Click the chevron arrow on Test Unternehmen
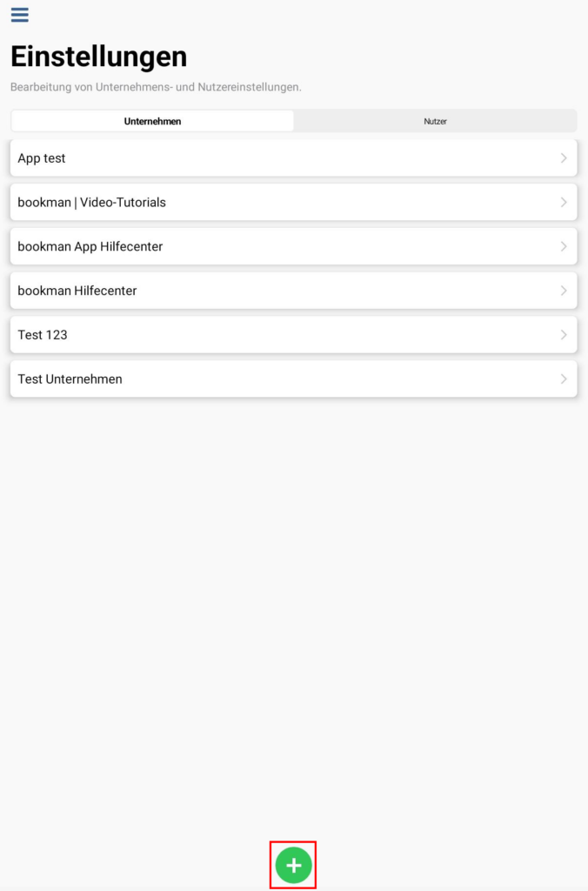Screen dimensions: 588x891 (564, 379)
